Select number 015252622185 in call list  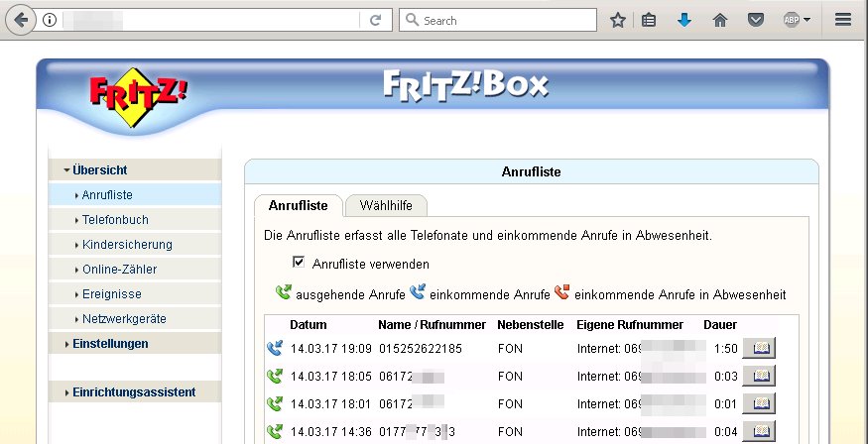421,349
